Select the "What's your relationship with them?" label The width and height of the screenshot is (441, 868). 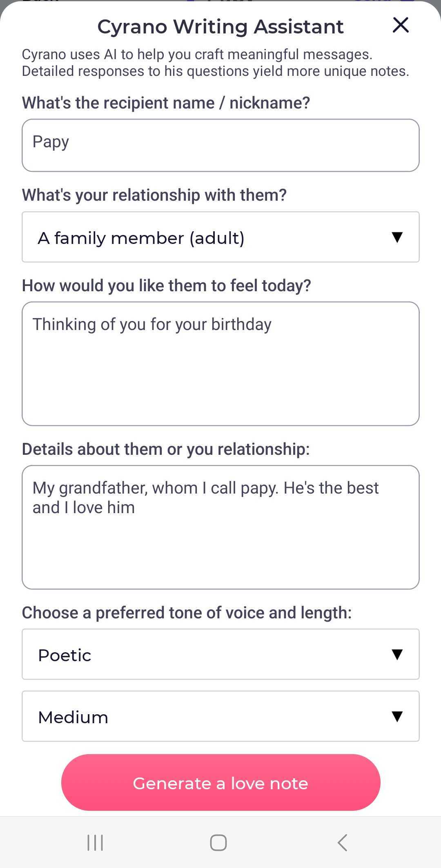[x=154, y=195]
